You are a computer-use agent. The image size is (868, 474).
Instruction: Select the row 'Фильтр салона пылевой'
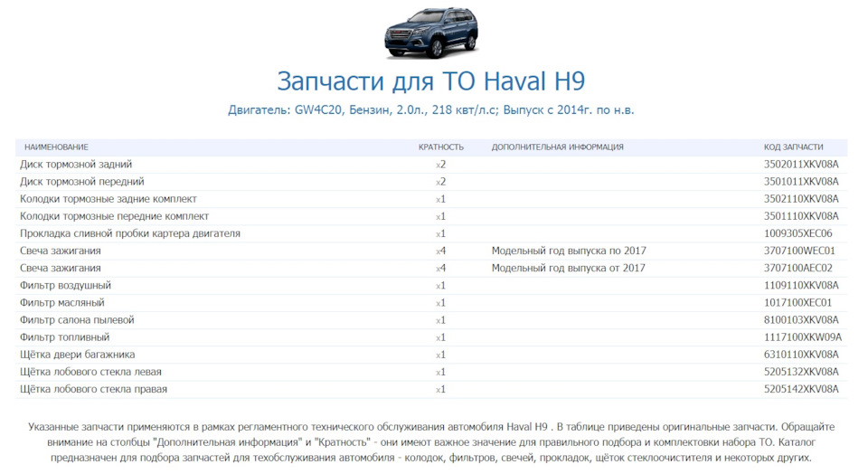coord(431,320)
